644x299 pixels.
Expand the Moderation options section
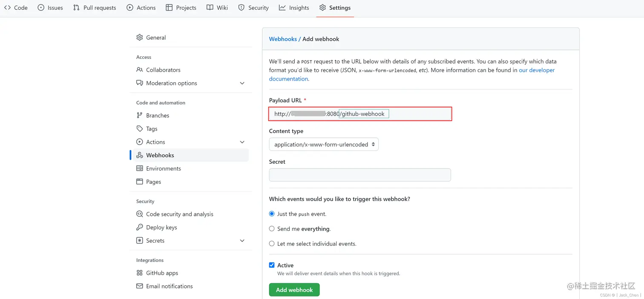tap(242, 83)
